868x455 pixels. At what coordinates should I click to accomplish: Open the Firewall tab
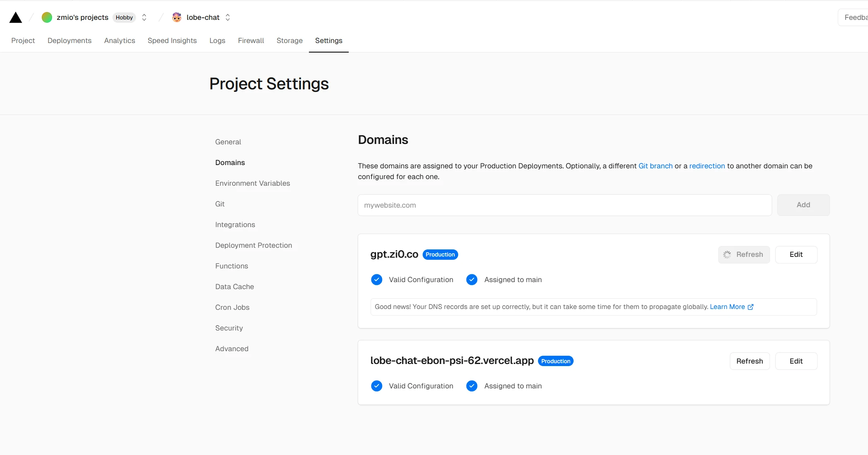251,41
